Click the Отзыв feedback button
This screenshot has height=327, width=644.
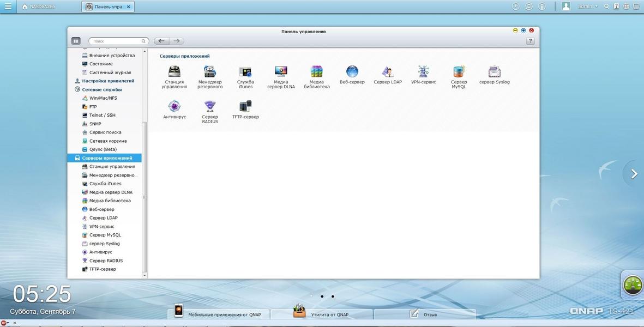click(424, 314)
